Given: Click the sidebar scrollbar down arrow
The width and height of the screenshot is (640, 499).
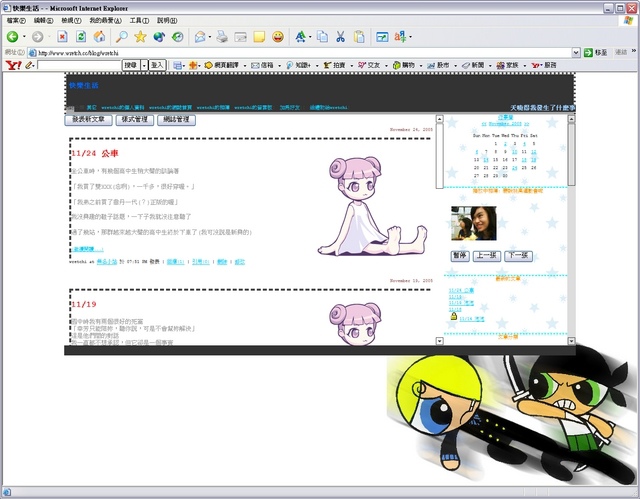Looking at the screenshot, I should tap(571, 341).
